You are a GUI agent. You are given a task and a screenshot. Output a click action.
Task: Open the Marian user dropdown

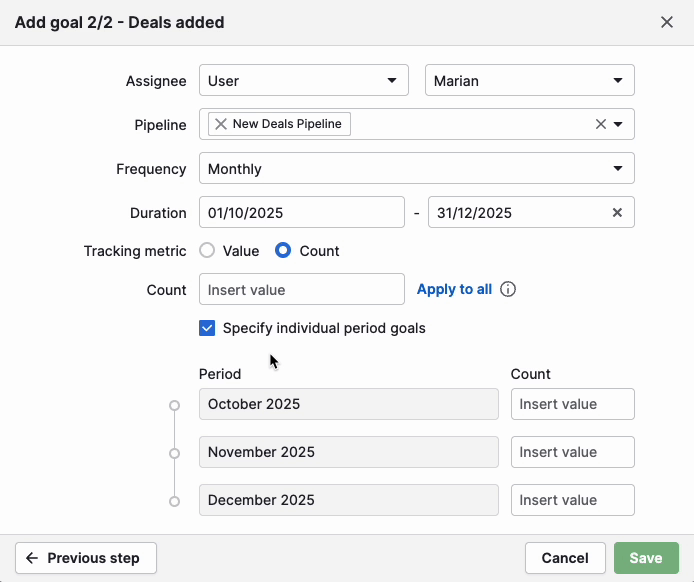(529, 81)
